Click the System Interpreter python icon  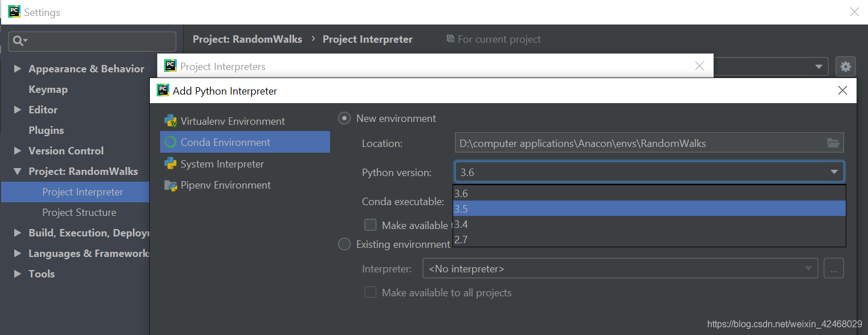pos(170,164)
